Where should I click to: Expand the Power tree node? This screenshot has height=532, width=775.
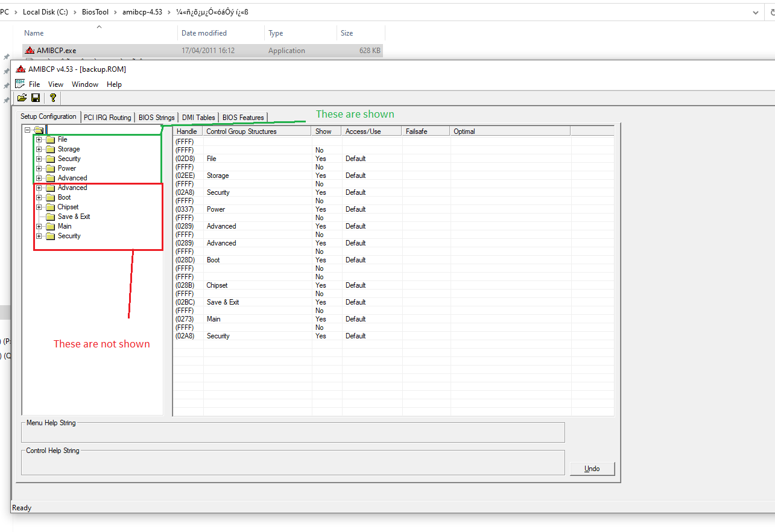click(x=39, y=168)
